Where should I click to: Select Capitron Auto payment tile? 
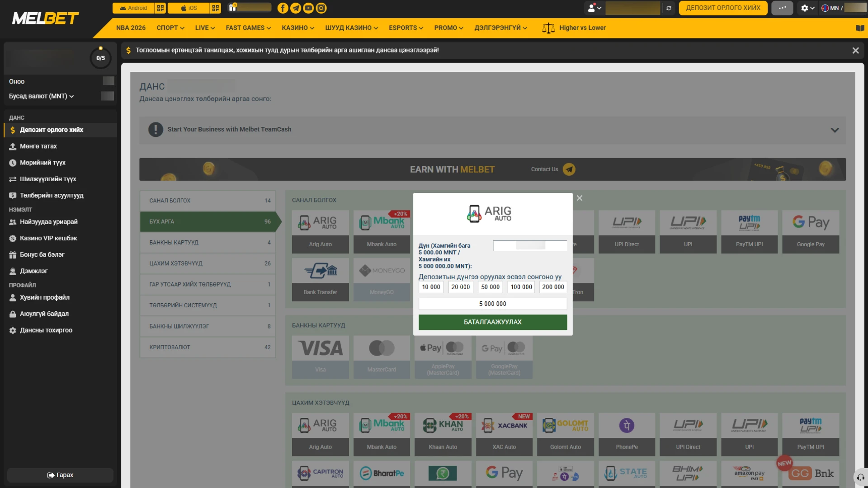coord(321,474)
